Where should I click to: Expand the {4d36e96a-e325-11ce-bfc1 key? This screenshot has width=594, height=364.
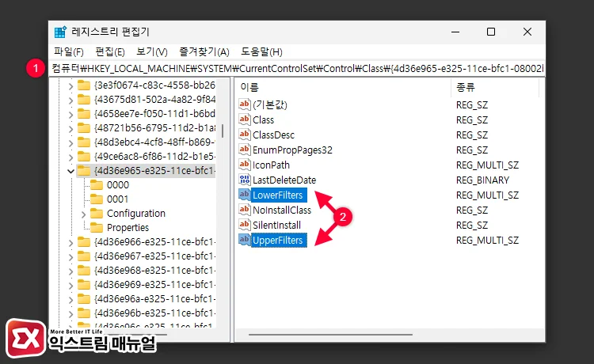pos(70,300)
